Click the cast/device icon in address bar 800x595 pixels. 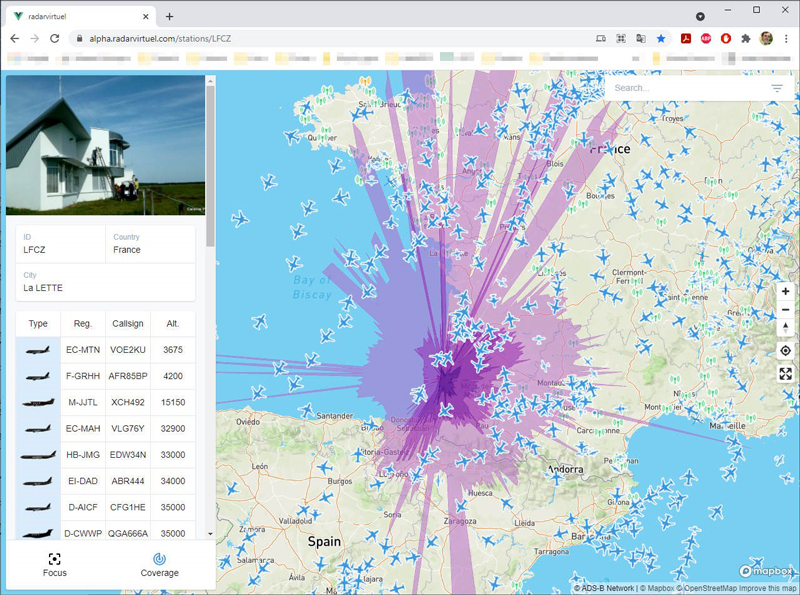[601, 38]
